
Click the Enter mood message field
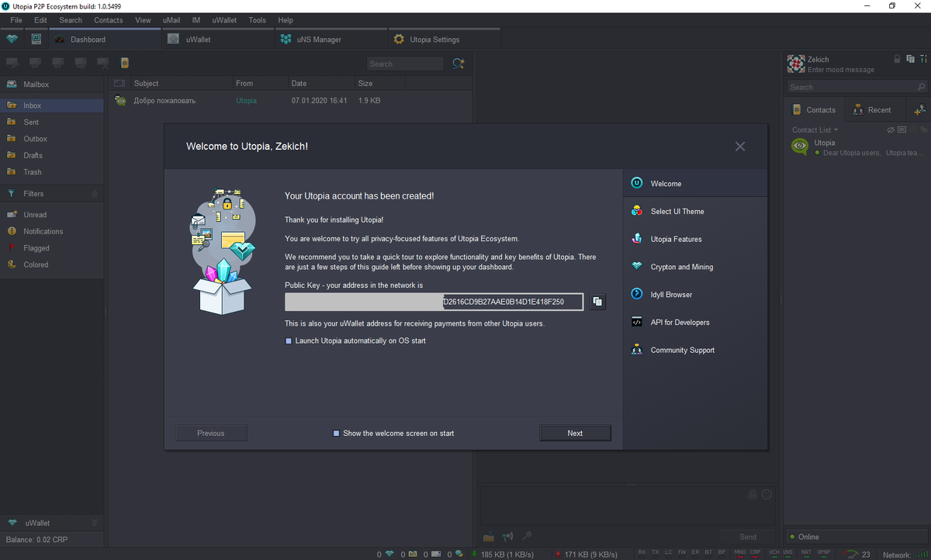[840, 70]
